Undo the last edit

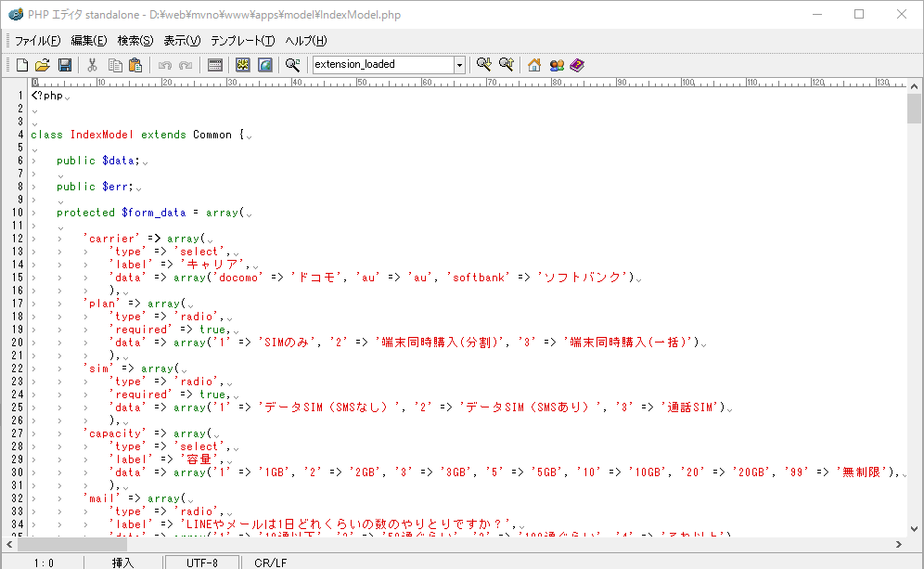165,65
